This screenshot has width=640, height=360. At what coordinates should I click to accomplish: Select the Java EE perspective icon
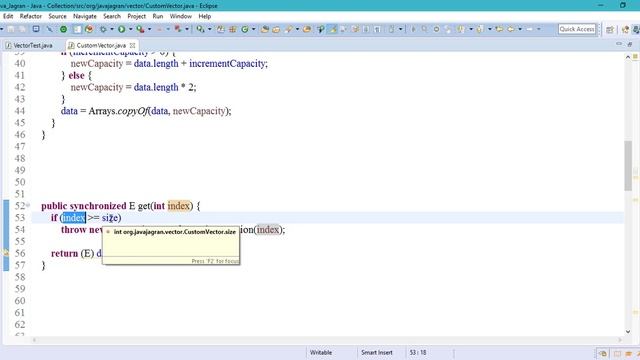pos(625,29)
